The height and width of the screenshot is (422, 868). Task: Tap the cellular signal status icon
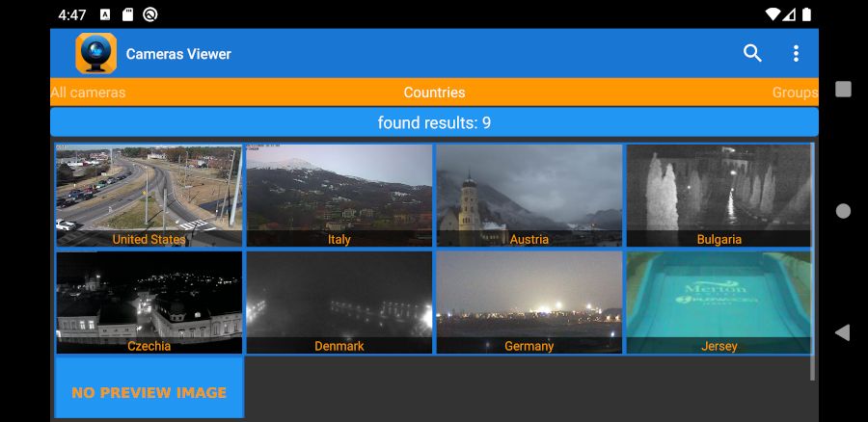[789, 14]
